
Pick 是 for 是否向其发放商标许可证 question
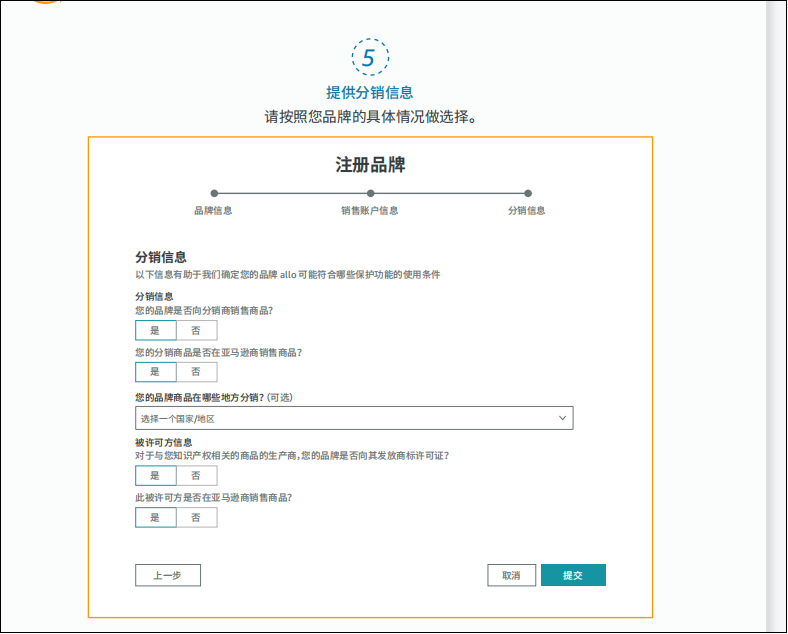pyautogui.click(x=156, y=476)
